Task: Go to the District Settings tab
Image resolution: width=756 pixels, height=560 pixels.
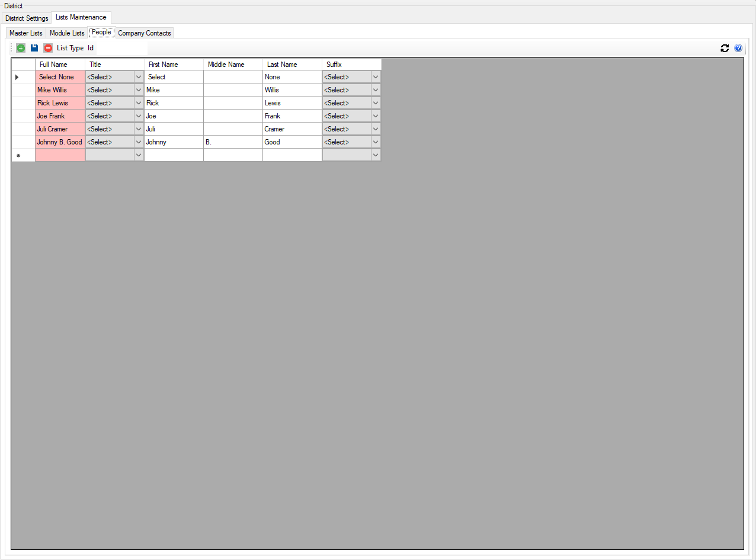Action: 27,18
